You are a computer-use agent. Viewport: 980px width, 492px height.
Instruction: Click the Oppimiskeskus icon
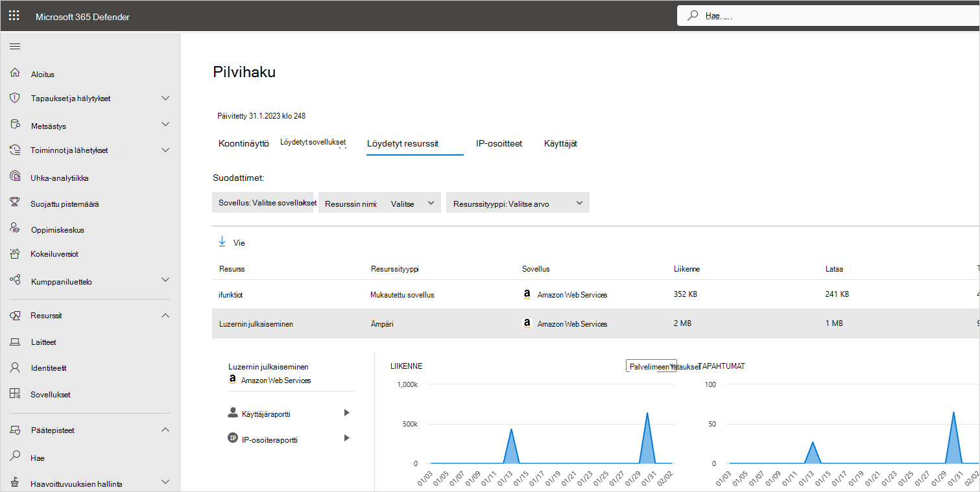pos(16,228)
